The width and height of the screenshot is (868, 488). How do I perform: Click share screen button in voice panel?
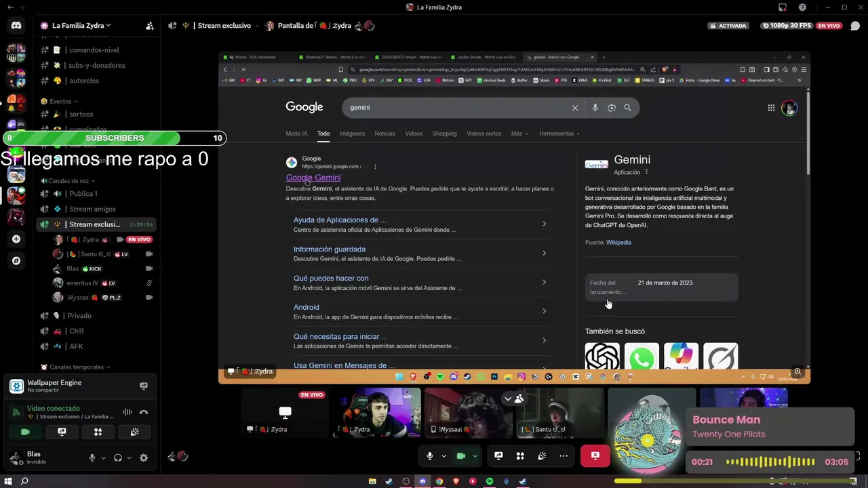pyautogui.click(x=62, y=432)
